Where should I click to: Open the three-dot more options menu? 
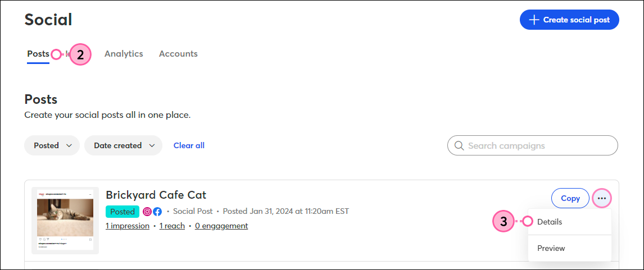602,199
